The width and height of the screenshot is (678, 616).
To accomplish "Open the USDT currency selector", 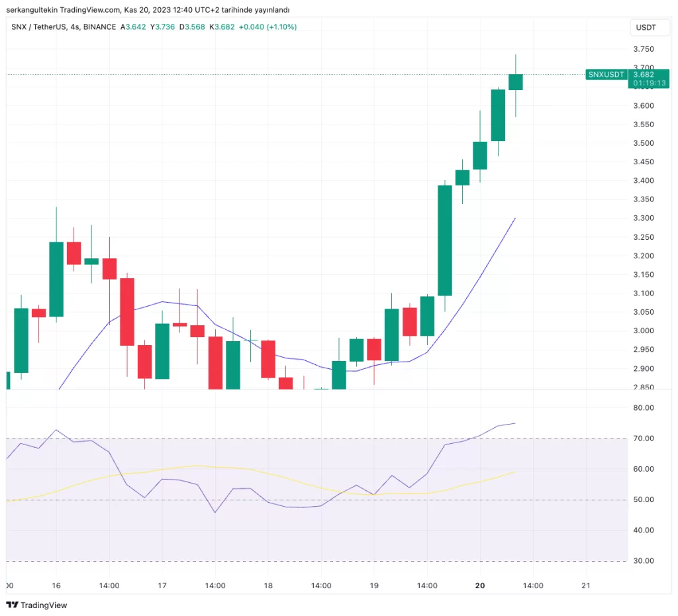I will (646, 27).
